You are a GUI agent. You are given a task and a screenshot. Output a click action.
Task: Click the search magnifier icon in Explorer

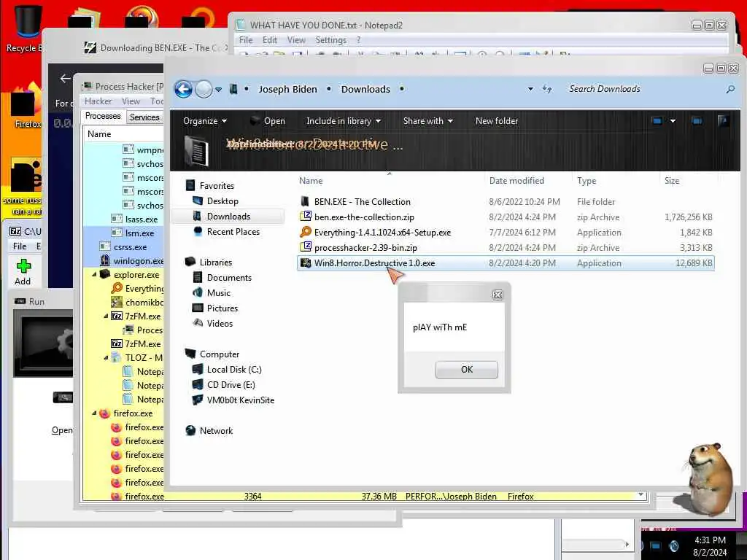730,89
